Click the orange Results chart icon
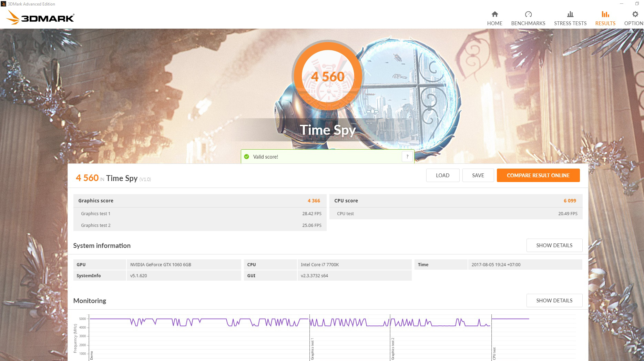This screenshot has height=361, width=644. [x=605, y=14]
